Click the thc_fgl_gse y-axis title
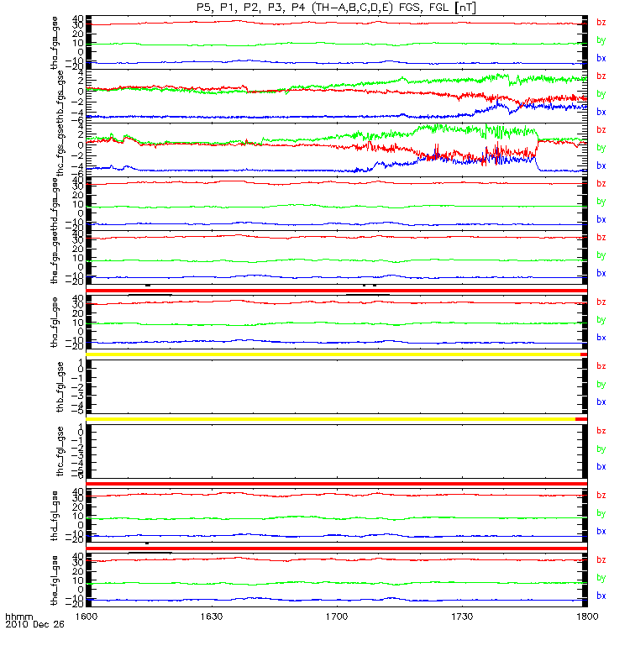The image size is (630, 672). 60,451
